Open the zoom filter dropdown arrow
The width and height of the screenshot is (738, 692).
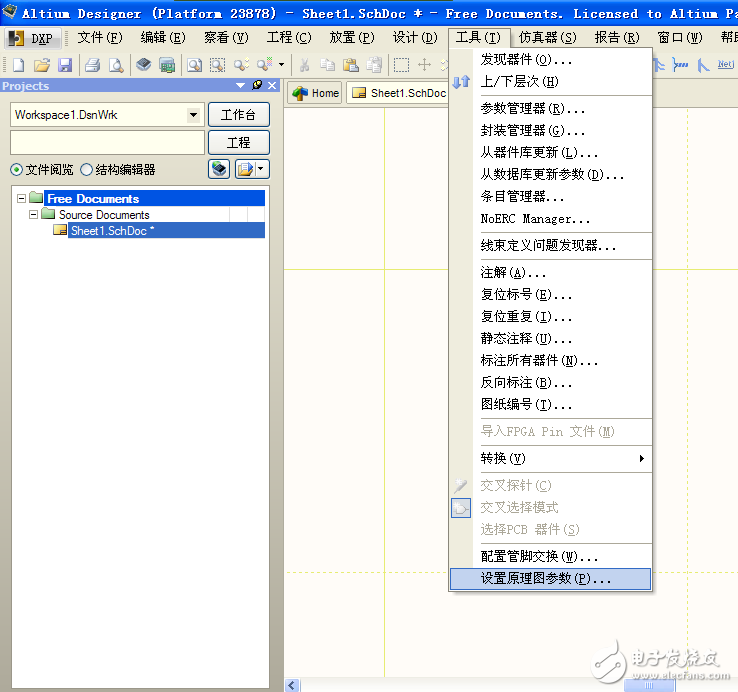(x=281, y=64)
